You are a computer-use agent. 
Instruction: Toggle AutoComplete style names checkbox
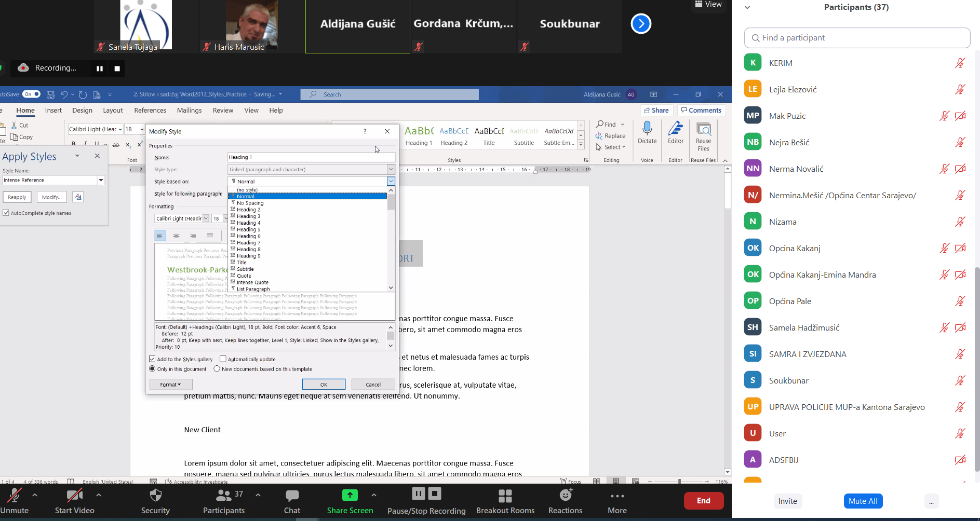pos(6,213)
